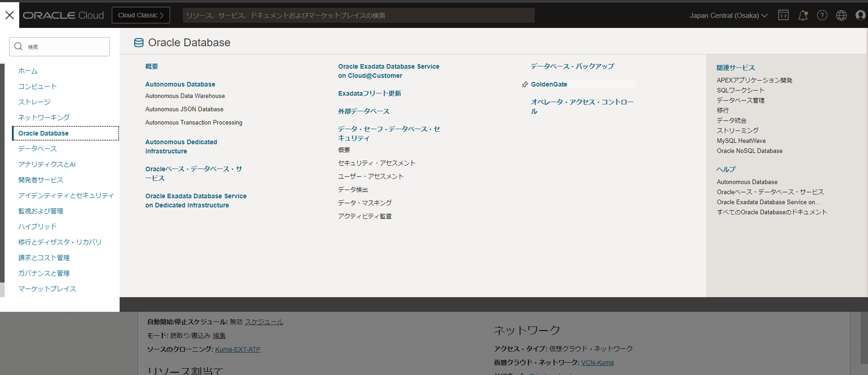This screenshot has width=868, height=375.
Task: Select 移行とディザスタ・リカバリ menu item
Action: (x=60, y=242)
